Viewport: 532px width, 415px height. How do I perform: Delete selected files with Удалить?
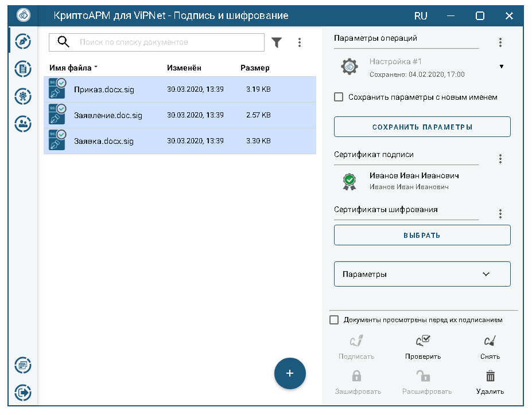pyautogui.click(x=490, y=382)
